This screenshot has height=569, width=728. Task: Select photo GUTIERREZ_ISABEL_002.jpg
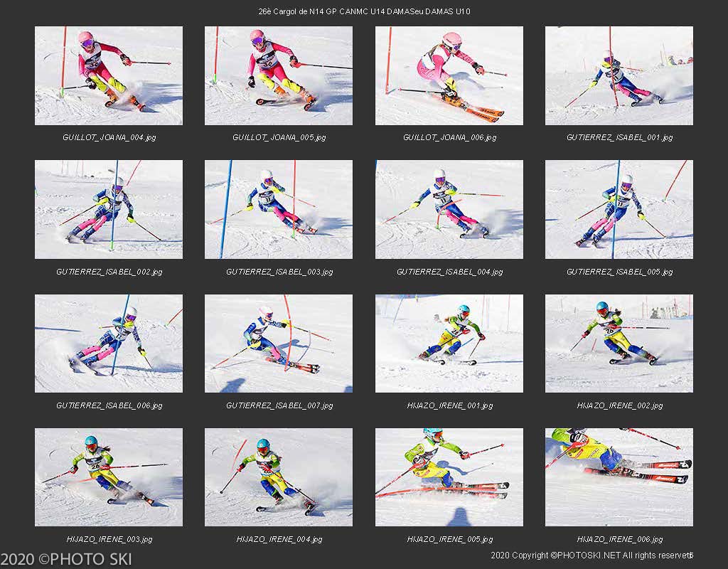[x=109, y=210]
